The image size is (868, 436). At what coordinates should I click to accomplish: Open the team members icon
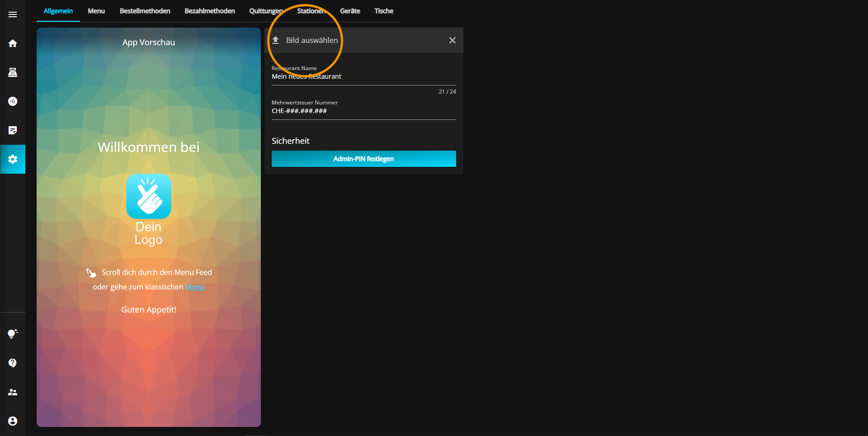click(13, 392)
